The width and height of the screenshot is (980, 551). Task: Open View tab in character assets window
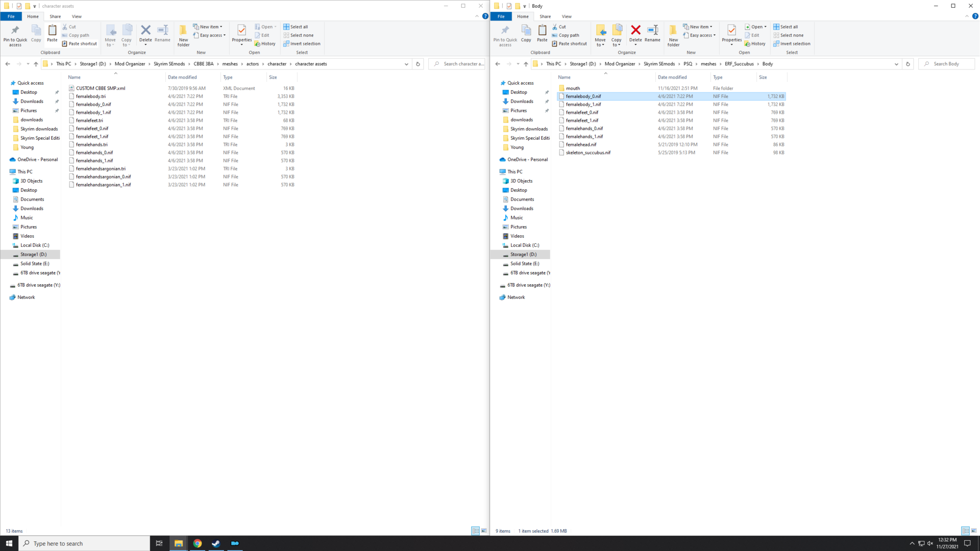(x=77, y=16)
